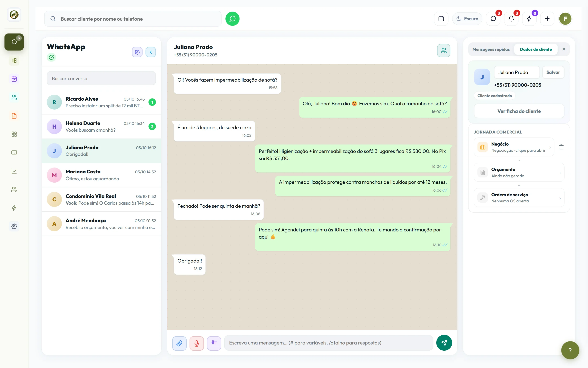The height and width of the screenshot is (368, 588).
Task: Attach a file with the paperclip icon
Action: [179, 343]
